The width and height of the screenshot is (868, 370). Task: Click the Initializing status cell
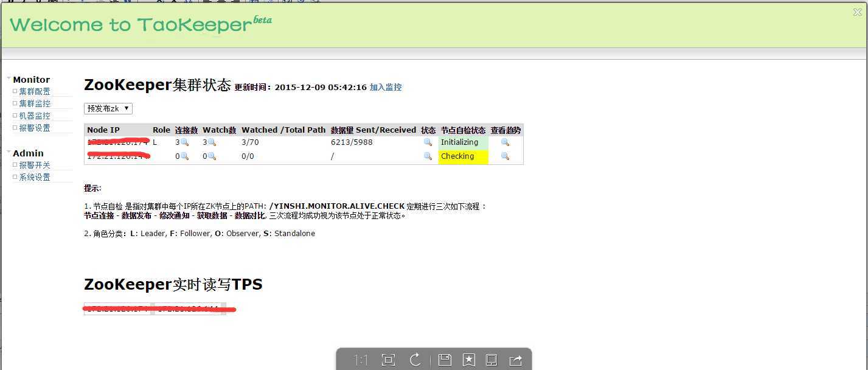tap(463, 142)
